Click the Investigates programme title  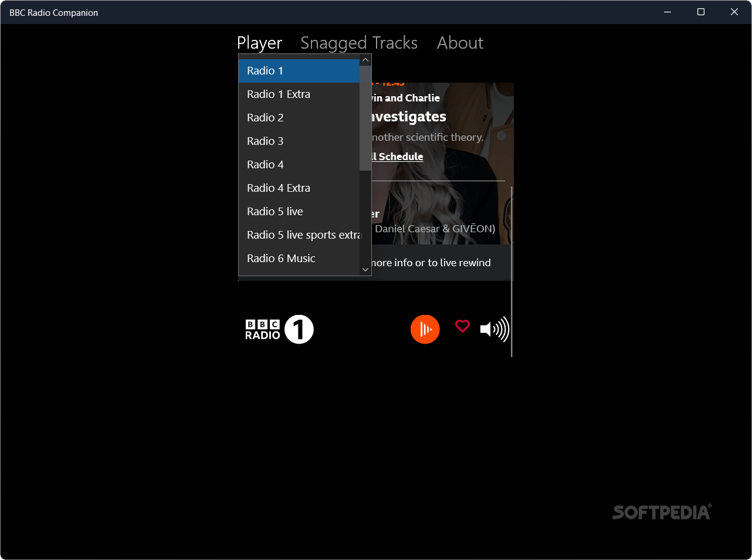409,117
